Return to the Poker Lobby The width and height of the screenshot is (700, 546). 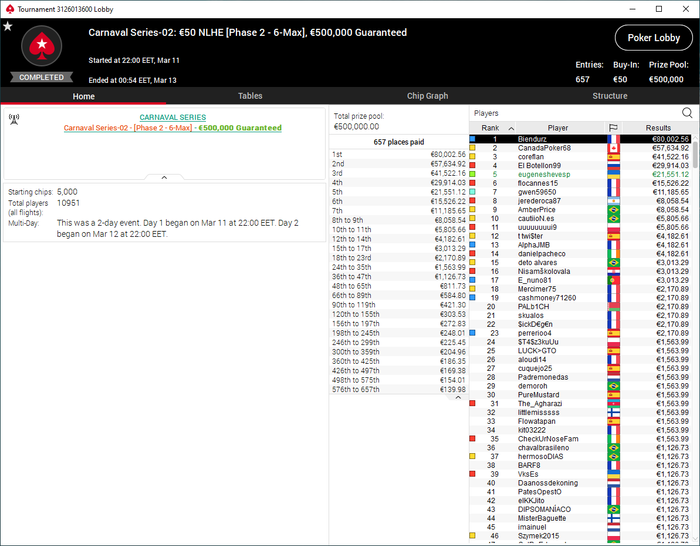click(x=654, y=38)
